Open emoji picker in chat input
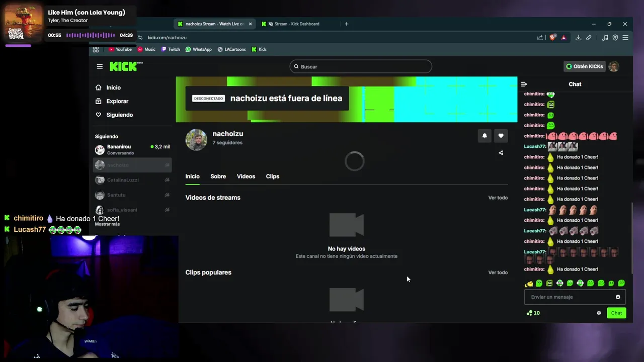 pos(618,297)
